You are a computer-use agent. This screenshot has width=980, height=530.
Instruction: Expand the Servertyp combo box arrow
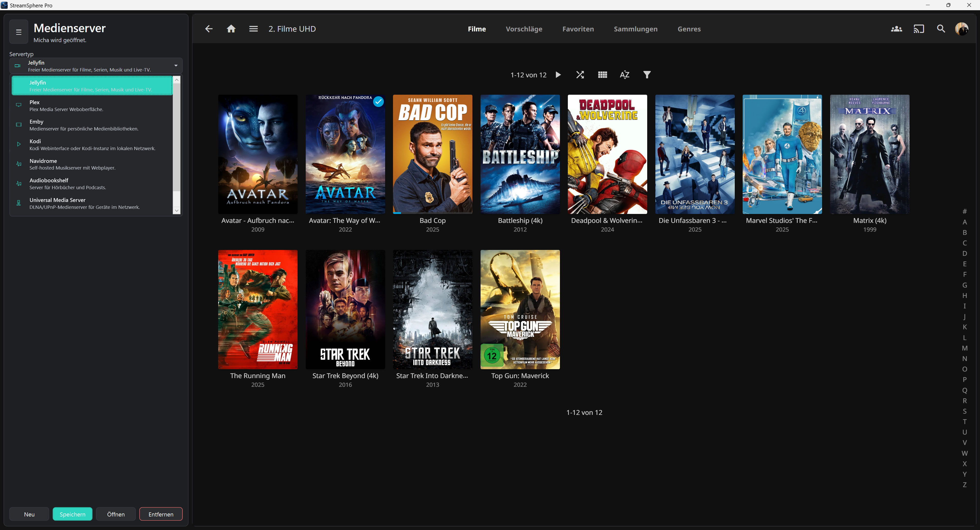point(176,66)
